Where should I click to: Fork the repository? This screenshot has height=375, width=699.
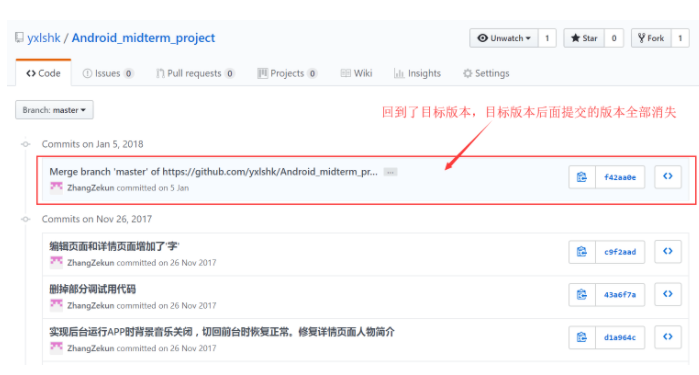click(x=651, y=38)
